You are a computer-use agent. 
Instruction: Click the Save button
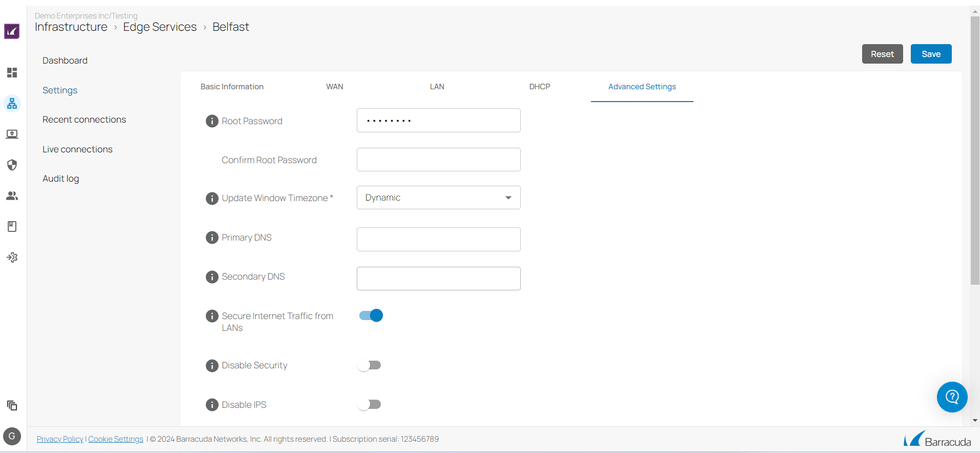931,54
